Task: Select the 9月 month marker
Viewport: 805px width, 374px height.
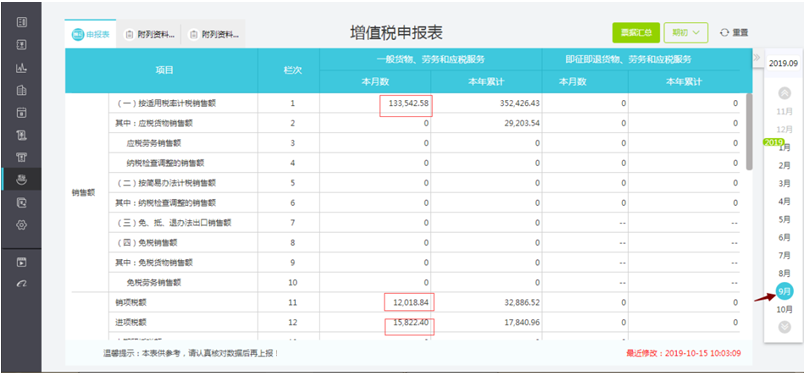Action: [x=784, y=291]
